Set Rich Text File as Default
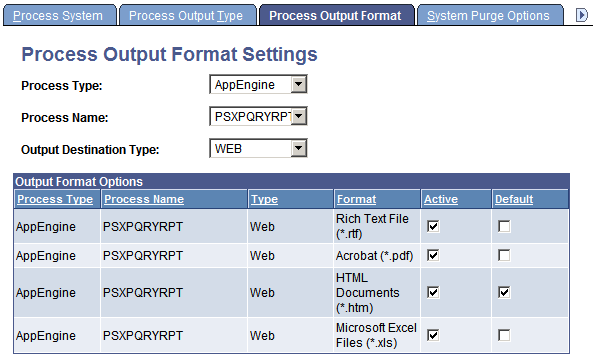Screen dimensions: 593x360 [504, 227]
